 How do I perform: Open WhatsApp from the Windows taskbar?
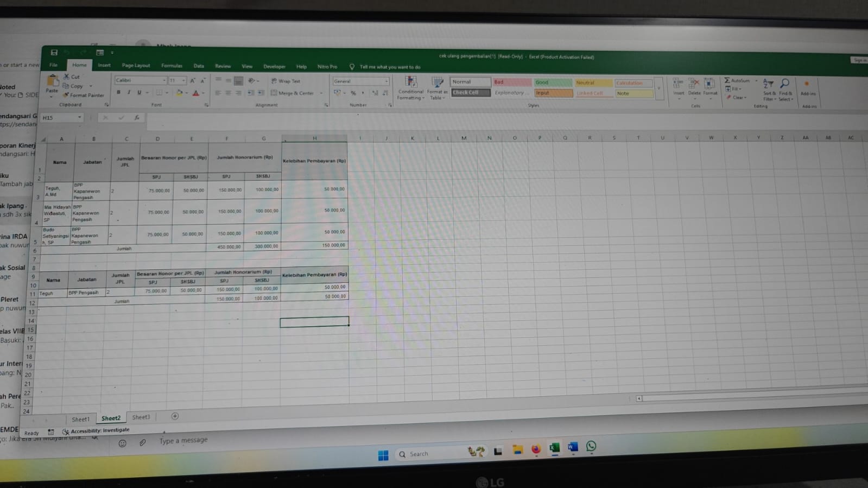pos(591,446)
